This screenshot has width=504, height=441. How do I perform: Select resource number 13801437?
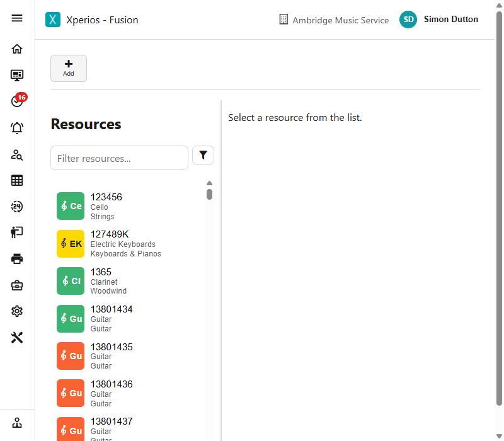pyautogui.click(x=112, y=421)
